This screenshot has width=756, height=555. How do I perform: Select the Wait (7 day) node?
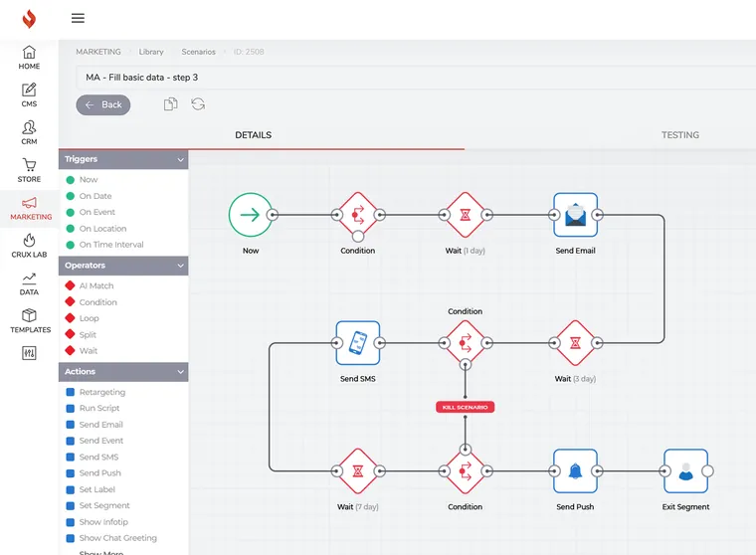358,471
